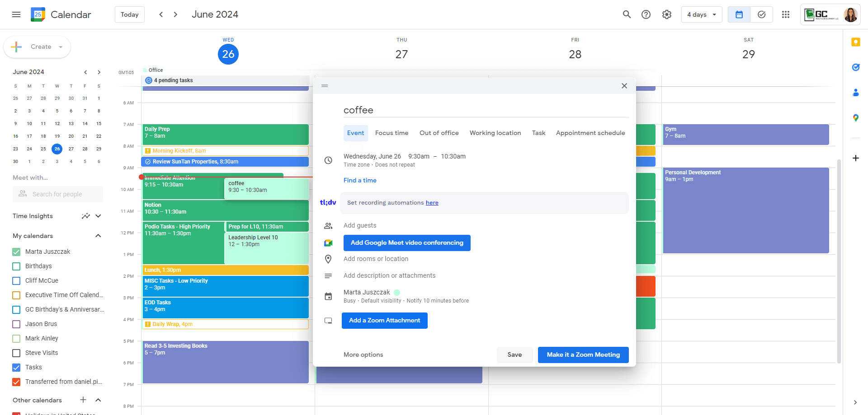Viewport: 868px width, 415px height.
Task: Collapse the Other calendars section
Action: (x=98, y=400)
